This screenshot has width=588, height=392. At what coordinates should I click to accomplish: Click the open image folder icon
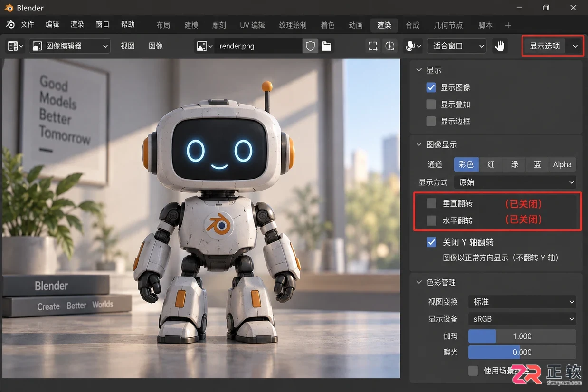tap(326, 46)
